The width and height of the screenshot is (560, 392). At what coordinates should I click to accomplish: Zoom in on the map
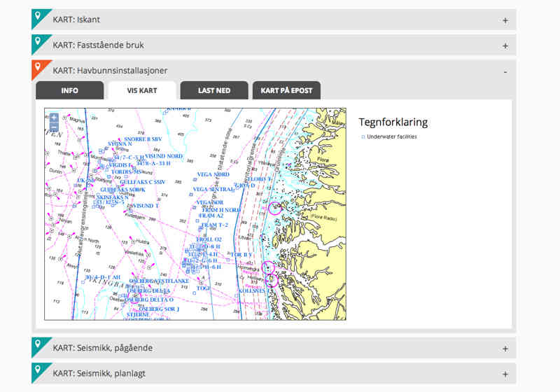click(x=55, y=118)
